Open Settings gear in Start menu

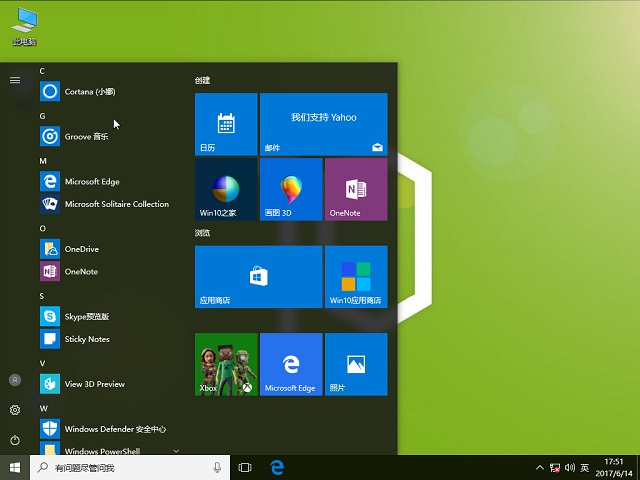[x=15, y=410]
